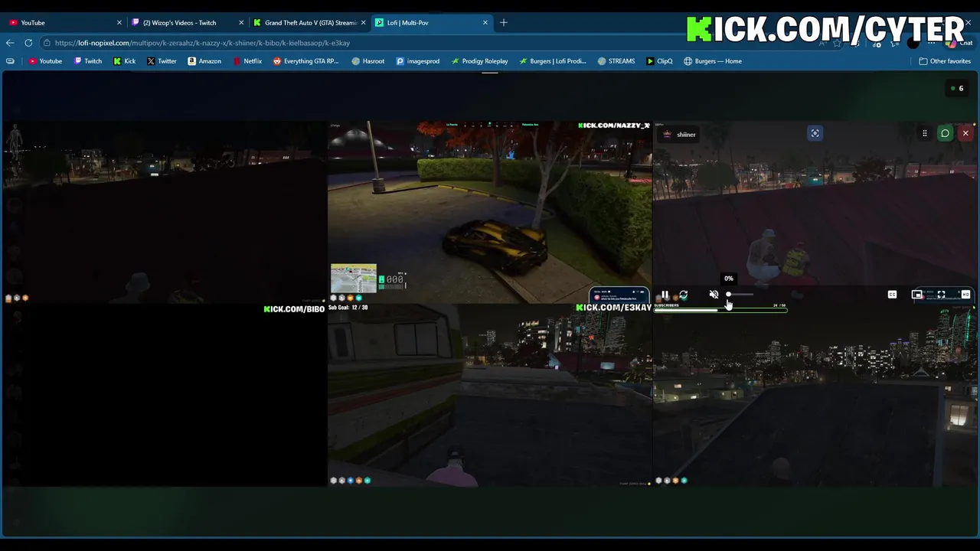Screen dimensions: 980x551
Task: Unmute the shiiner stream audio
Action: [x=714, y=295]
